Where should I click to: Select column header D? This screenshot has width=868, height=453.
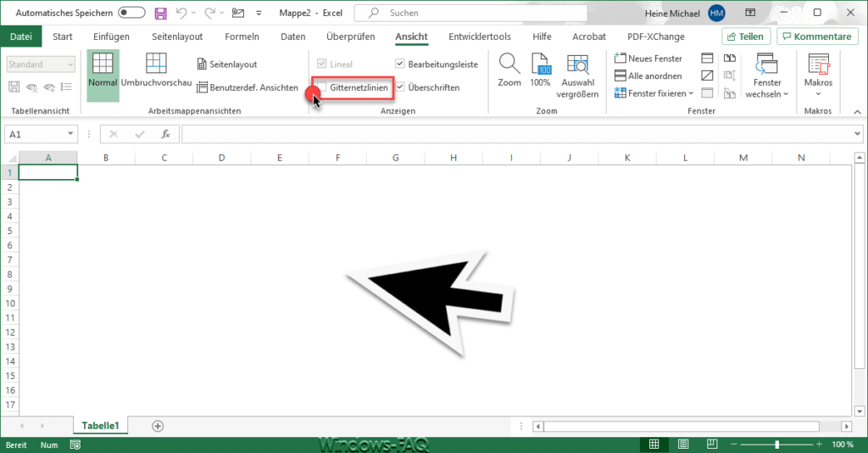[221, 158]
